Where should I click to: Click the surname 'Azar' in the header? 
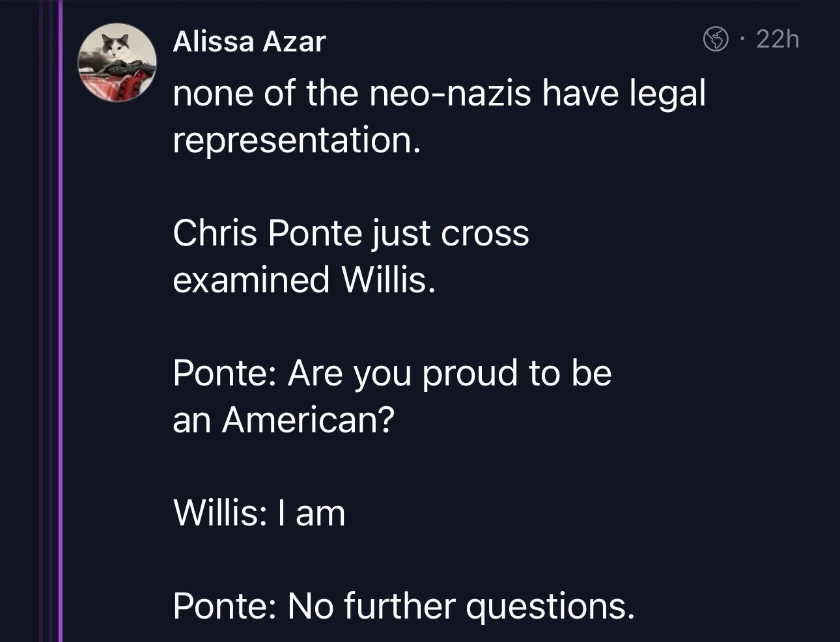[294, 42]
